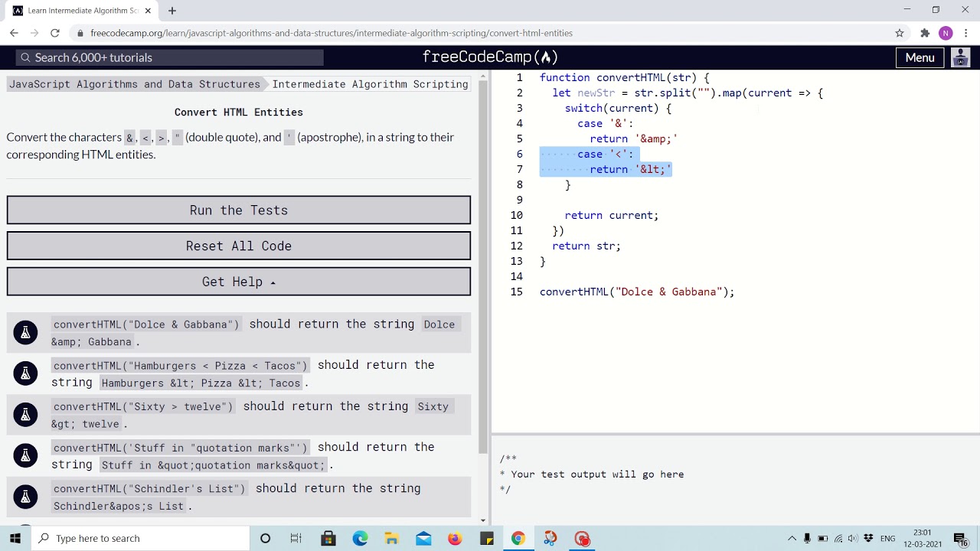Open the Chrome profile avatar N
This screenshot has width=980, height=551.
tap(946, 33)
